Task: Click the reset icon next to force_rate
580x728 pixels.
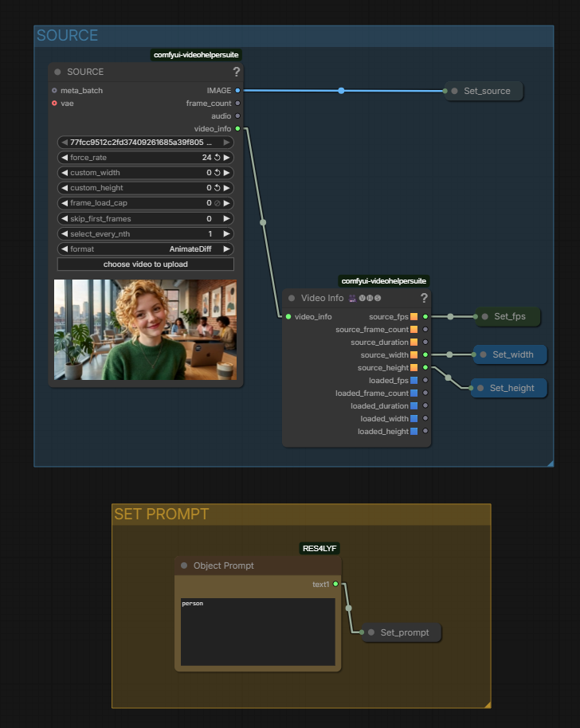Action: pyautogui.click(x=217, y=158)
